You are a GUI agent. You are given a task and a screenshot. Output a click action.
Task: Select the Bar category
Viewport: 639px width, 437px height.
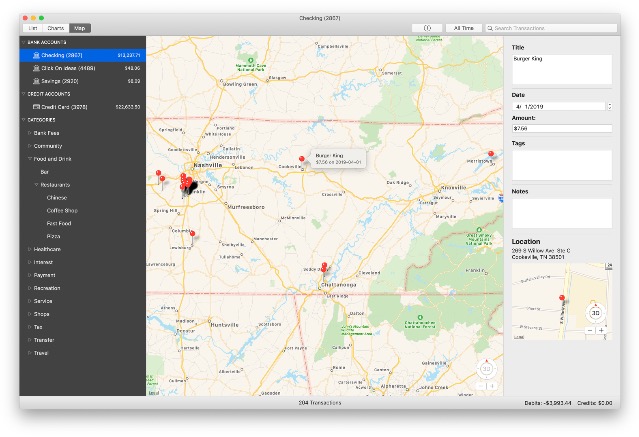click(45, 172)
